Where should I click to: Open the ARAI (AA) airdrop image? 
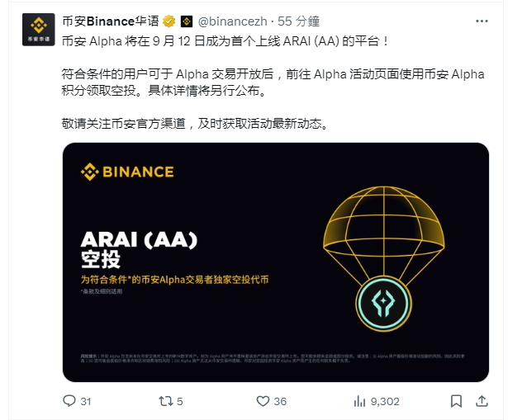276,262
